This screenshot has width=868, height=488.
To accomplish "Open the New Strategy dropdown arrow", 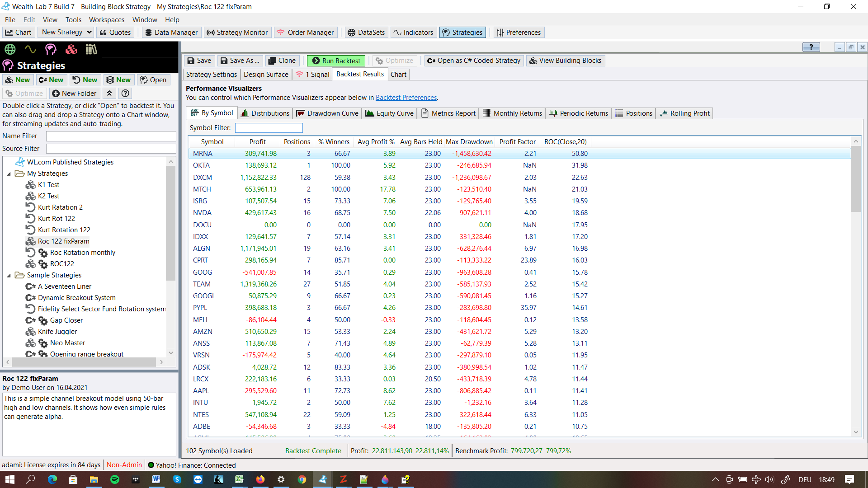I will pyautogui.click(x=89, y=33).
